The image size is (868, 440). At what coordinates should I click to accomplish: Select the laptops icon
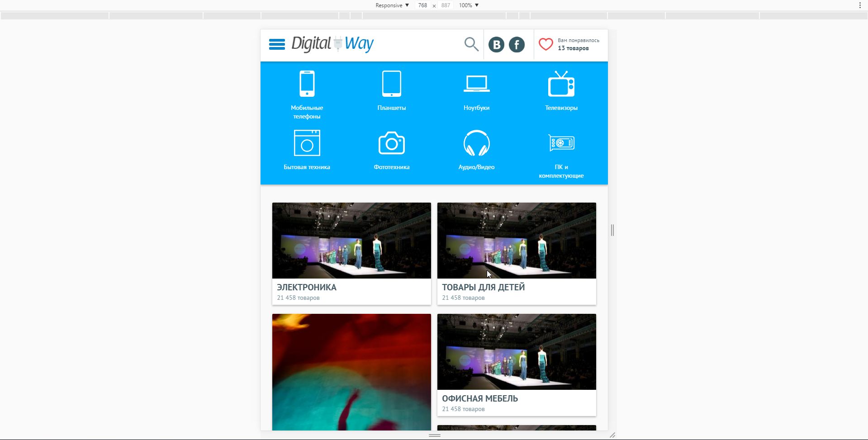click(x=477, y=84)
